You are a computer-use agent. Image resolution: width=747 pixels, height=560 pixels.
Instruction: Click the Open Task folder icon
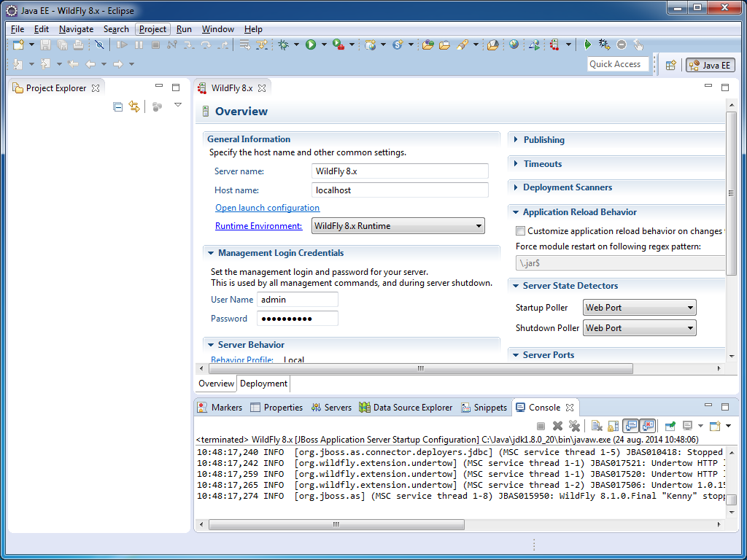click(x=444, y=44)
